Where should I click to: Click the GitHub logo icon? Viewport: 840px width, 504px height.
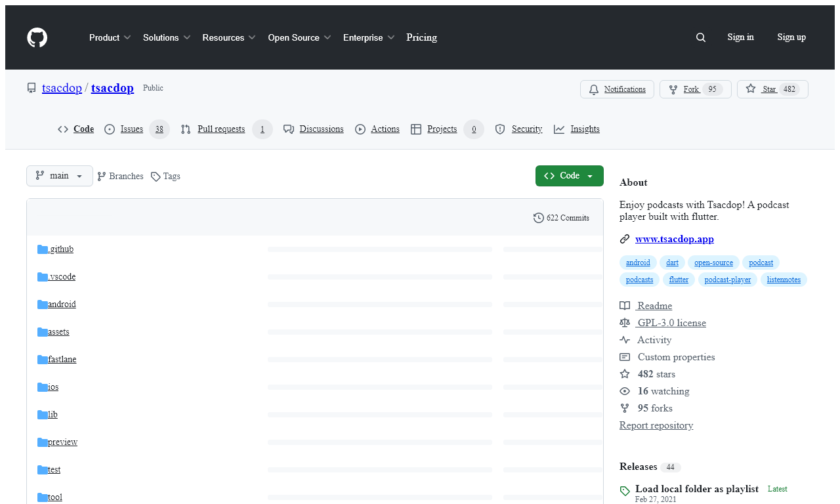click(x=37, y=37)
